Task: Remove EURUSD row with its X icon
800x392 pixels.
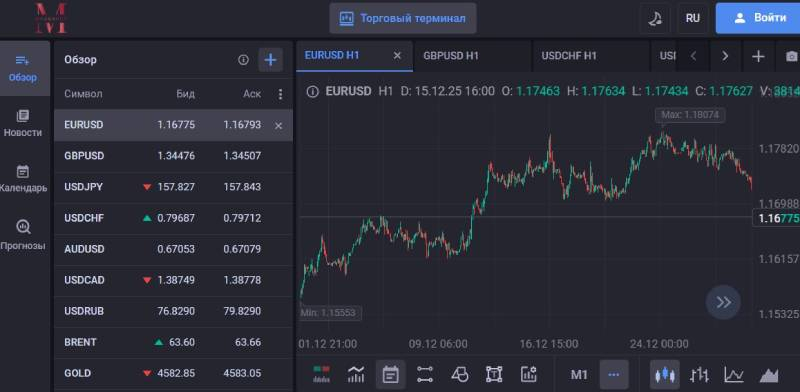Action: coord(279,126)
